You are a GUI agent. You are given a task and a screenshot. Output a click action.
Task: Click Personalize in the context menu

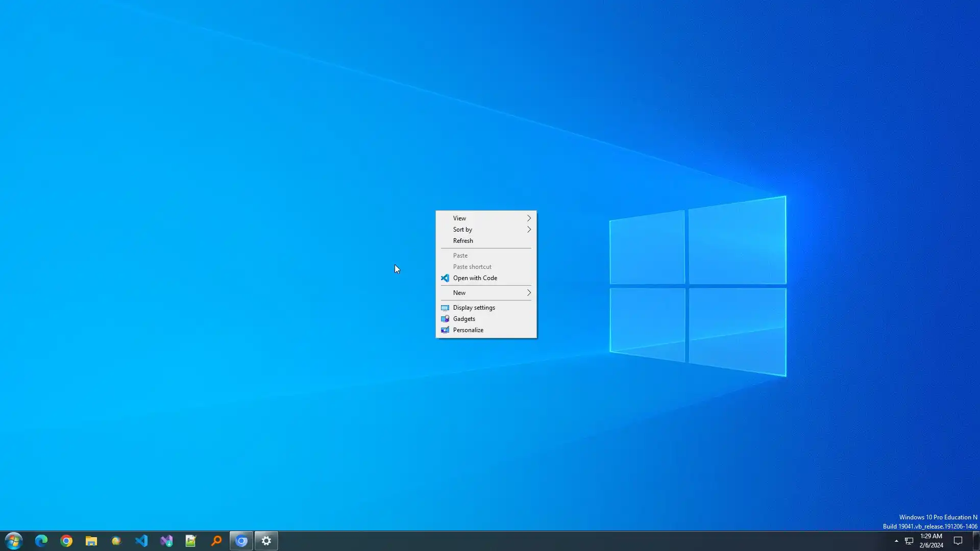(x=468, y=330)
